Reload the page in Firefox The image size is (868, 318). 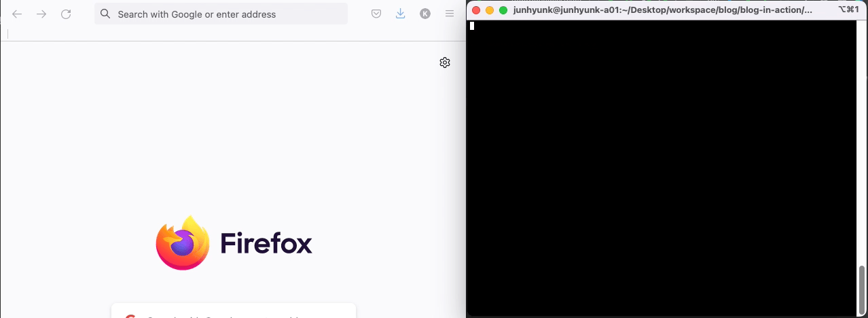click(x=66, y=14)
